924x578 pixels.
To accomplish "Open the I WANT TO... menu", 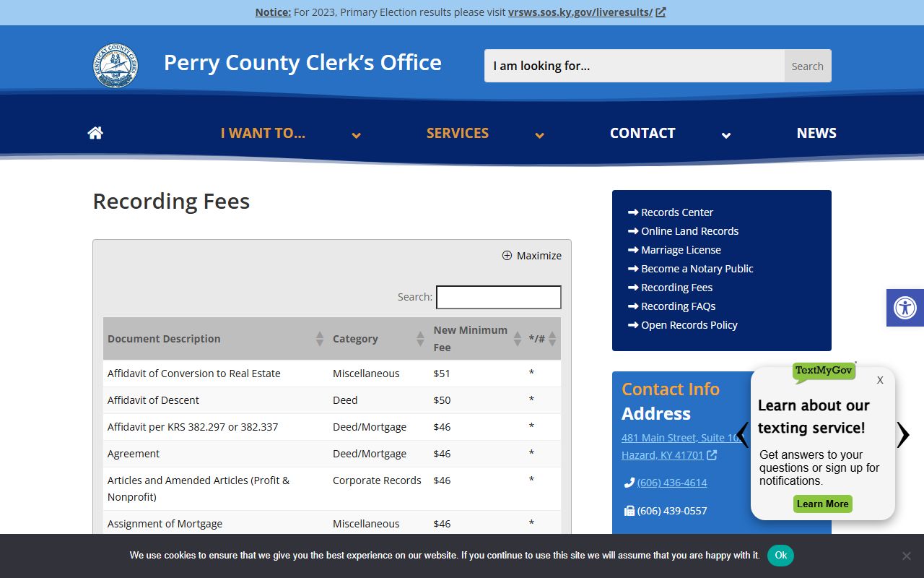I will [x=263, y=133].
